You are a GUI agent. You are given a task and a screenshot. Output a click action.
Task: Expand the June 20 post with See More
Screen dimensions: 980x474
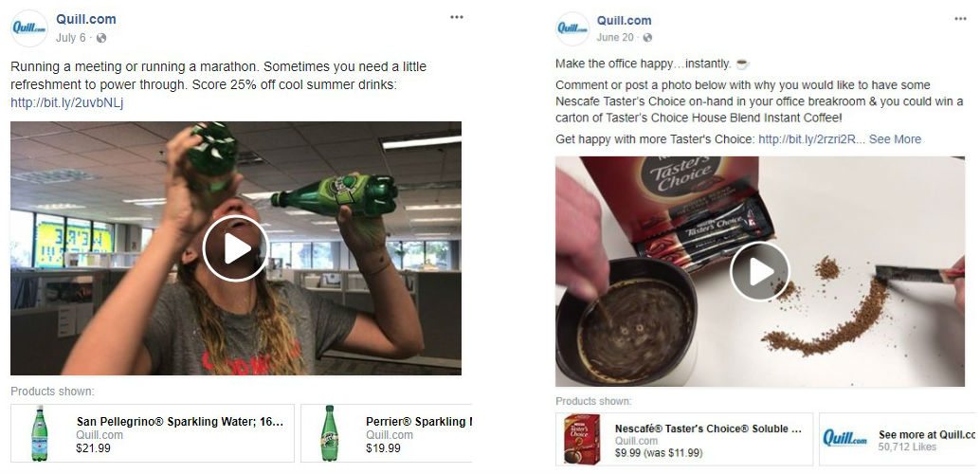pyautogui.click(x=895, y=138)
